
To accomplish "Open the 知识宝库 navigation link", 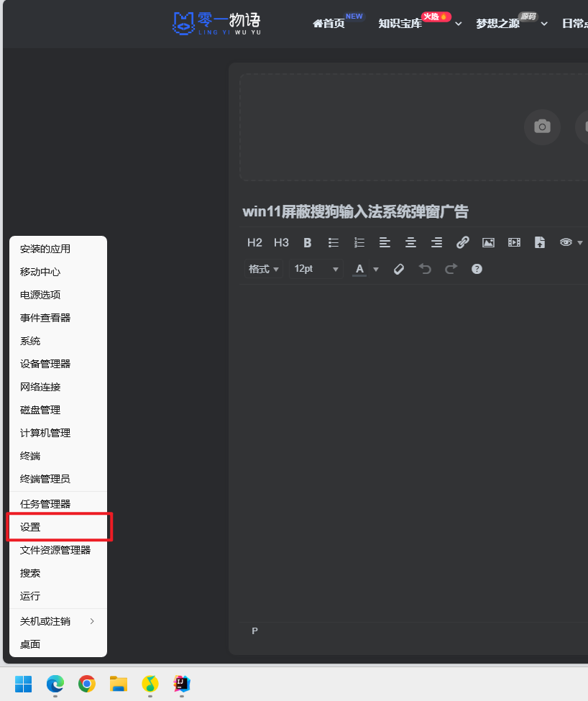I will (x=400, y=24).
